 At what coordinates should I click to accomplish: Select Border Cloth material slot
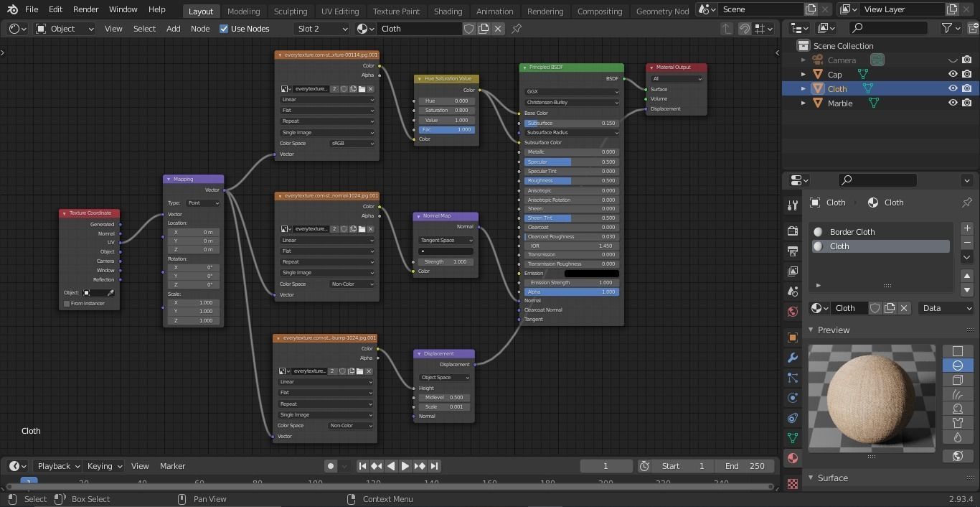point(881,232)
